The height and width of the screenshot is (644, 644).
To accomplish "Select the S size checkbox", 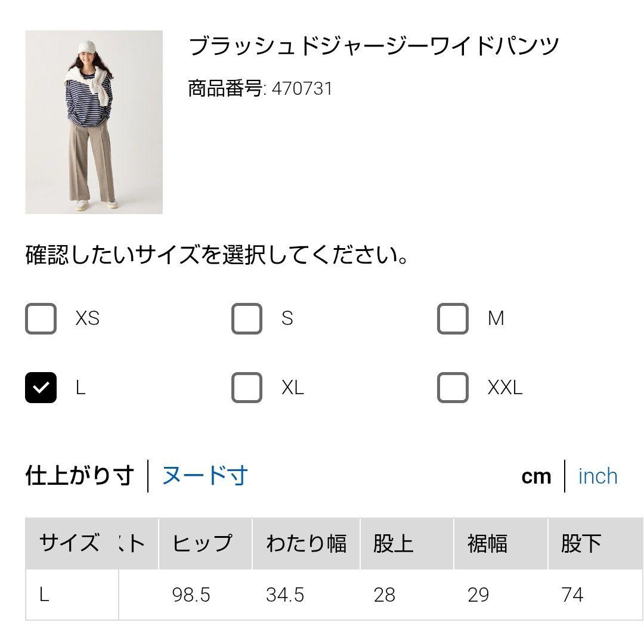I will click(x=247, y=318).
